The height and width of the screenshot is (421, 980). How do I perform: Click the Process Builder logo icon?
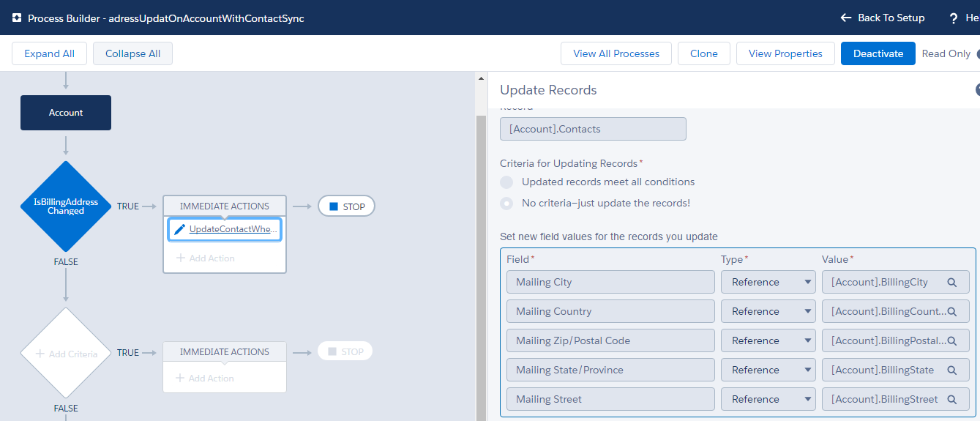(17, 18)
